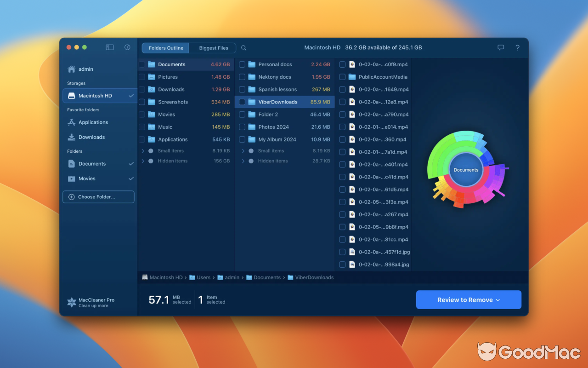Toggle the sidebar panel icon

click(x=109, y=47)
